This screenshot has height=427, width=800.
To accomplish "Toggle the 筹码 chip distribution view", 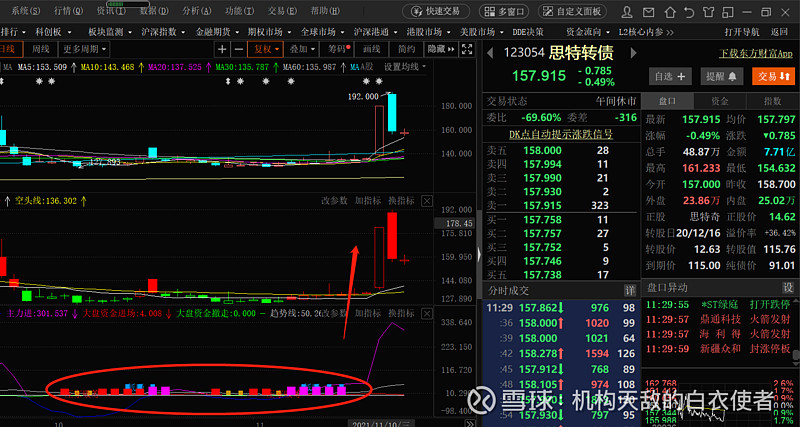I will click(x=337, y=49).
